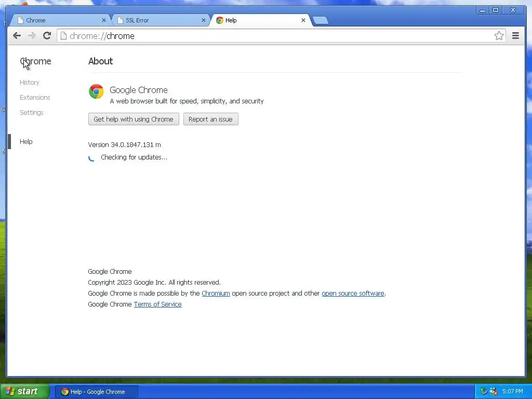
Task: Click the second system tray icon
Action: click(x=494, y=391)
